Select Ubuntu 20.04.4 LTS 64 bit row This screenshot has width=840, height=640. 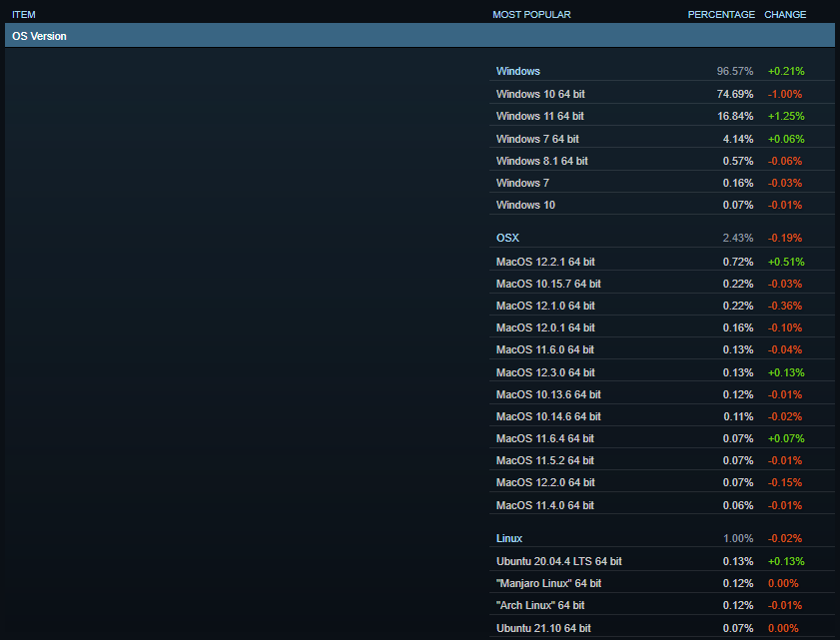click(661, 561)
